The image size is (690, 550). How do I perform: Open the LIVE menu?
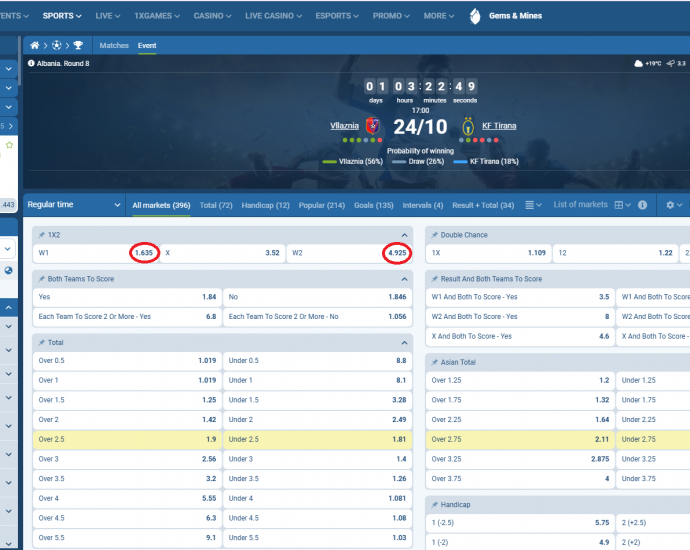108,16
